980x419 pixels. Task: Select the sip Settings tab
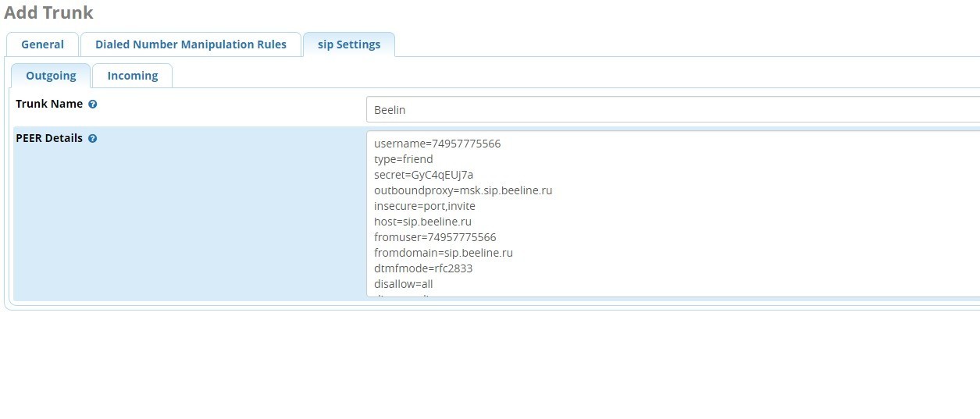coord(349,44)
